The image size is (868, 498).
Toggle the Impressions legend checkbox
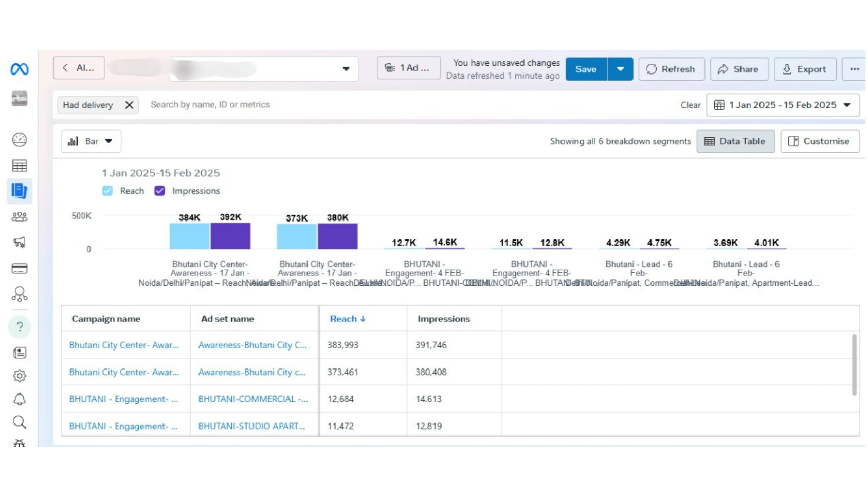click(160, 191)
